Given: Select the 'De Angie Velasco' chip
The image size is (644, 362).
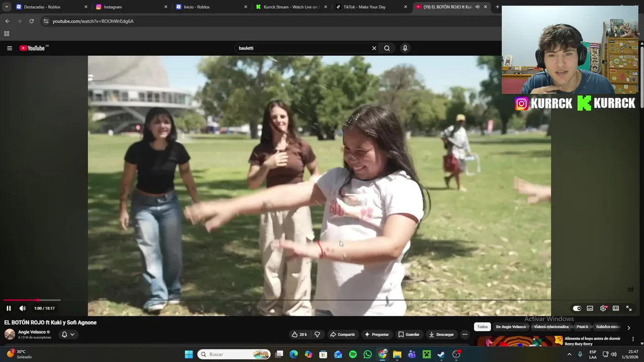Looking at the screenshot, I should (511, 327).
